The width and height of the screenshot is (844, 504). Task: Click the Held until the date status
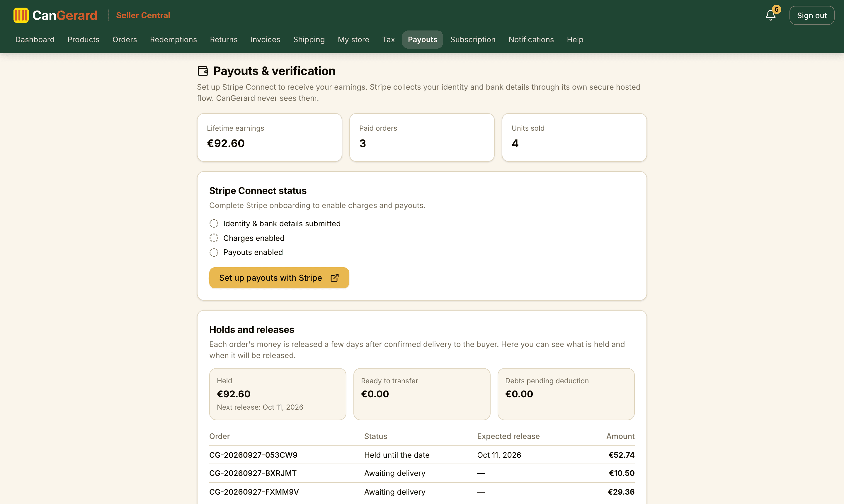pyautogui.click(x=397, y=455)
